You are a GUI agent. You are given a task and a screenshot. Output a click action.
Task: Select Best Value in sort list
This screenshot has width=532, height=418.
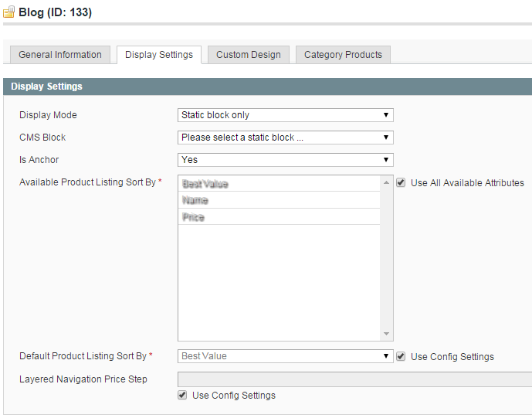click(x=279, y=183)
